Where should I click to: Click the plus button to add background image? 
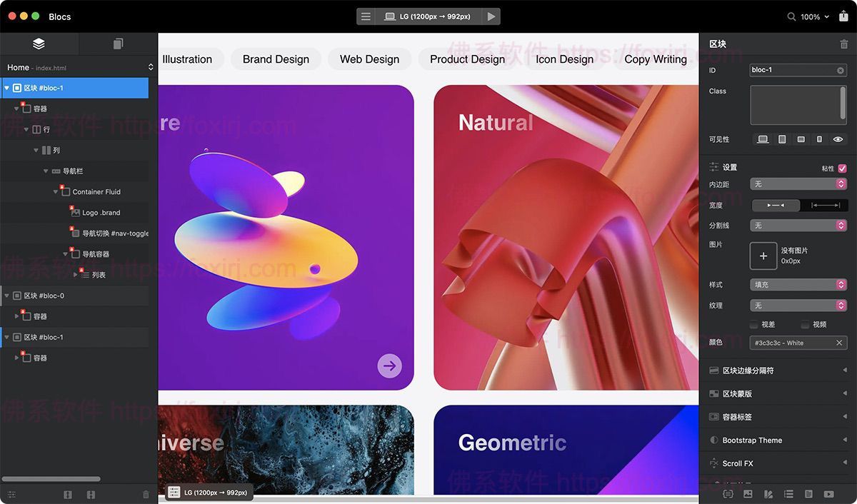[763, 256]
